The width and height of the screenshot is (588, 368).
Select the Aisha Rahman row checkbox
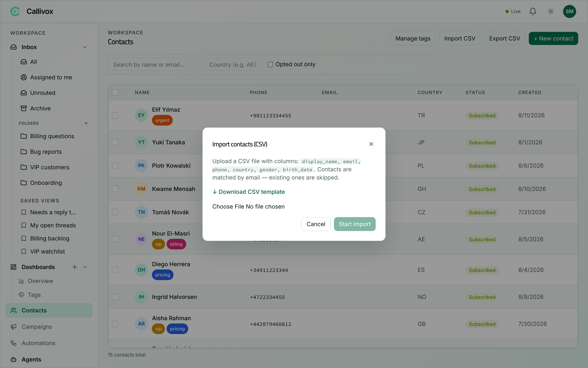click(x=115, y=324)
